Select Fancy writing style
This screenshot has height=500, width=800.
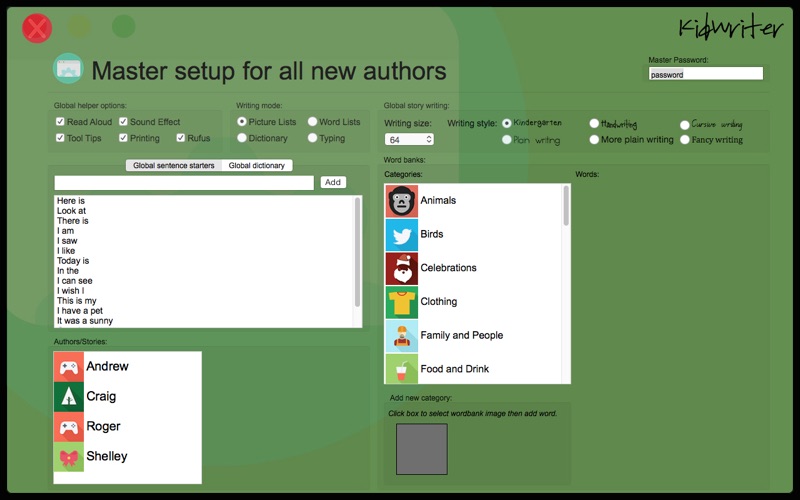tap(685, 139)
